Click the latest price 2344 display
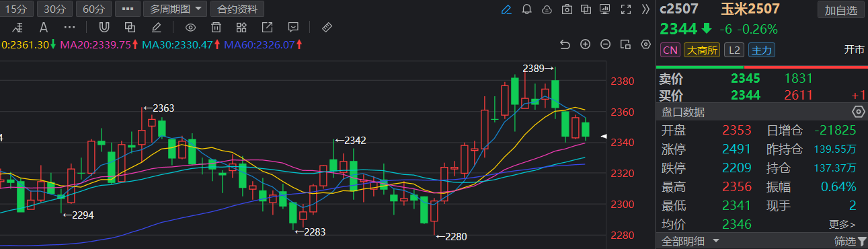868x249 pixels. (x=678, y=29)
